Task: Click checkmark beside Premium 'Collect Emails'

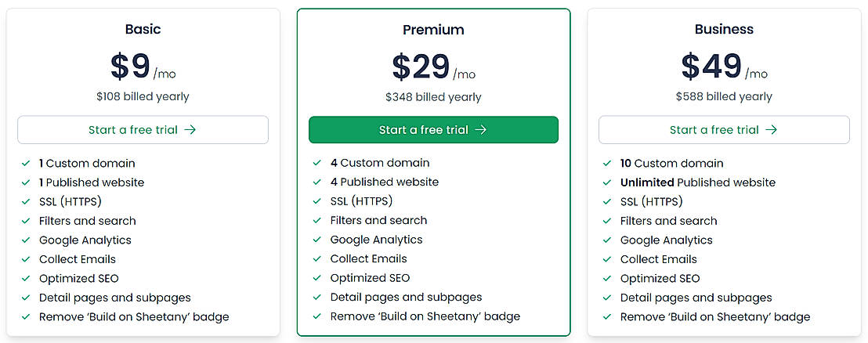Action: tap(317, 259)
